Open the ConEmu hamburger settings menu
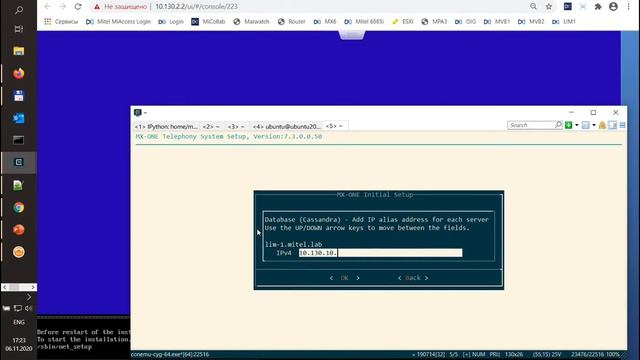 [x=622, y=125]
